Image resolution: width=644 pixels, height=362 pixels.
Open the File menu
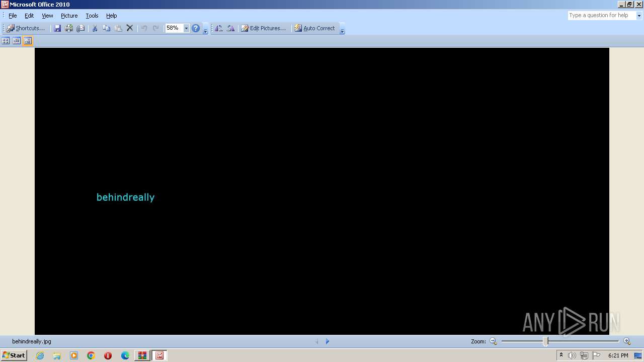point(13,16)
